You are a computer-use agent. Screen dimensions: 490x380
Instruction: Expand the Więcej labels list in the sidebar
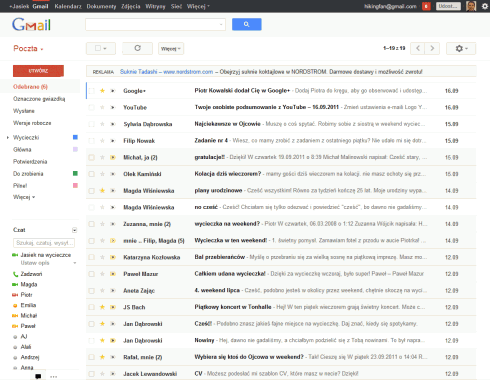point(24,197)
